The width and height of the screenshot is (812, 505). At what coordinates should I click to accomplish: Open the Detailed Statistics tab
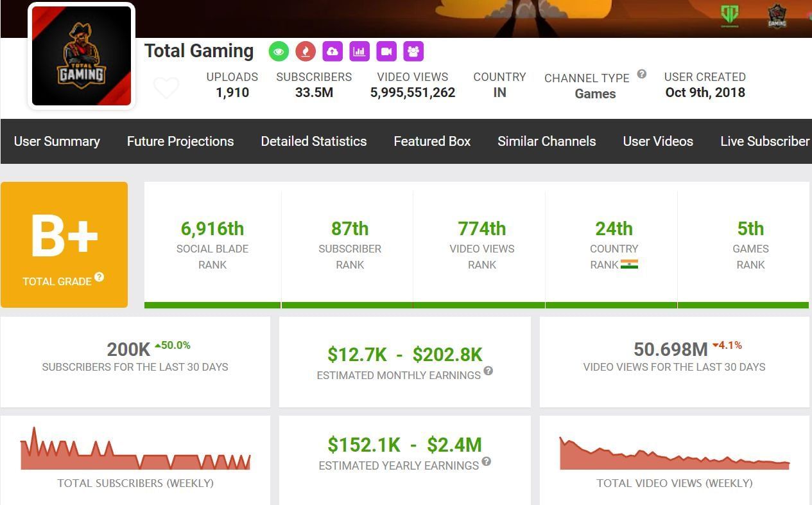point(314,141)
